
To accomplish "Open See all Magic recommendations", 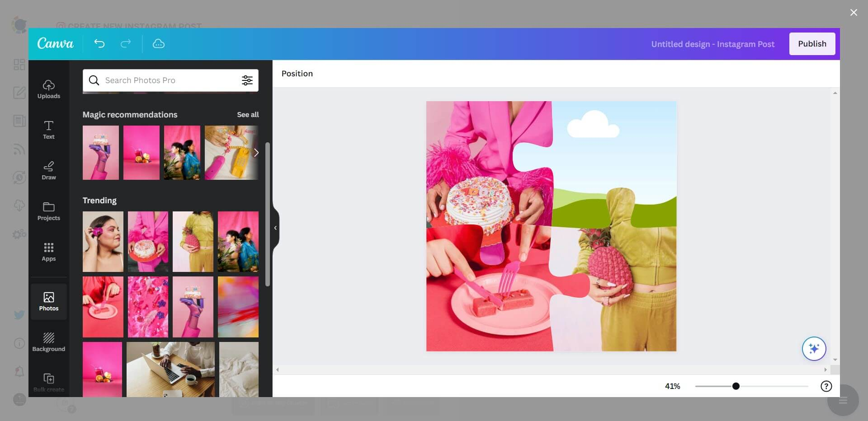I will (x=248, y=114).
